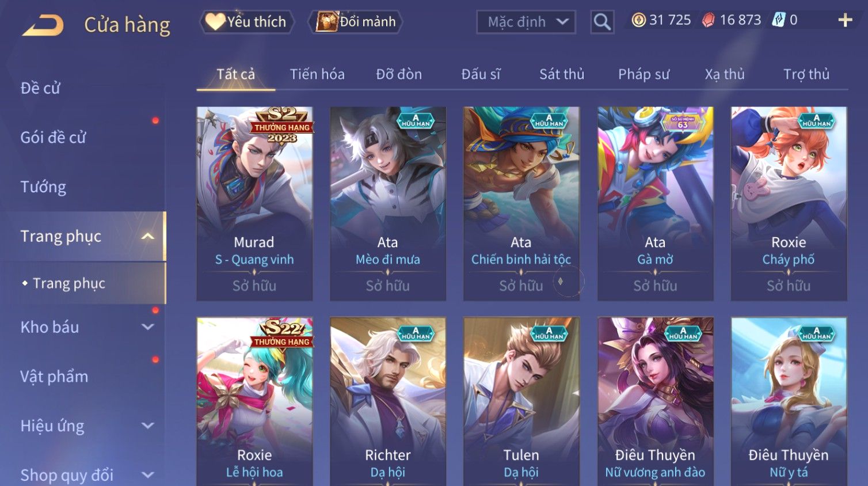Screen dimensions: 868x486
Task: Tap the gold coin balance icon
Action: pyautogui.click(x=638, y=20)
